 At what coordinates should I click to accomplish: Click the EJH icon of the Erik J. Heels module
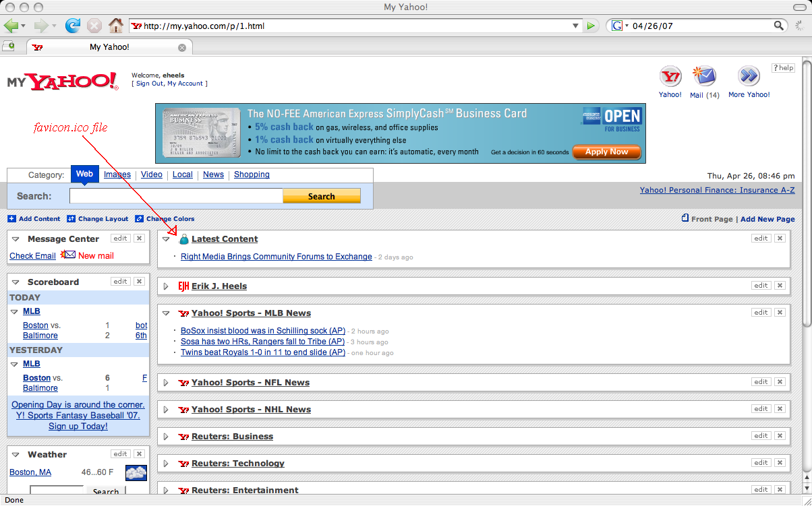point(183,286)
